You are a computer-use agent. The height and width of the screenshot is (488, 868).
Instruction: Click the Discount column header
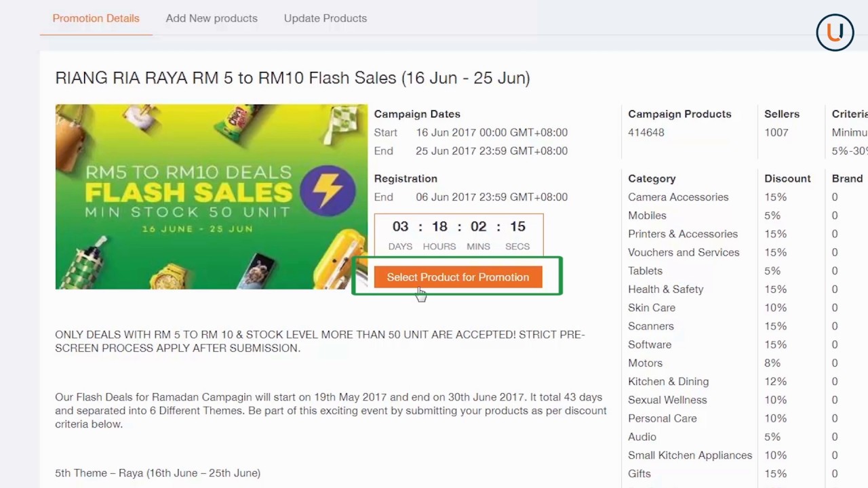(x=787, y=179)
